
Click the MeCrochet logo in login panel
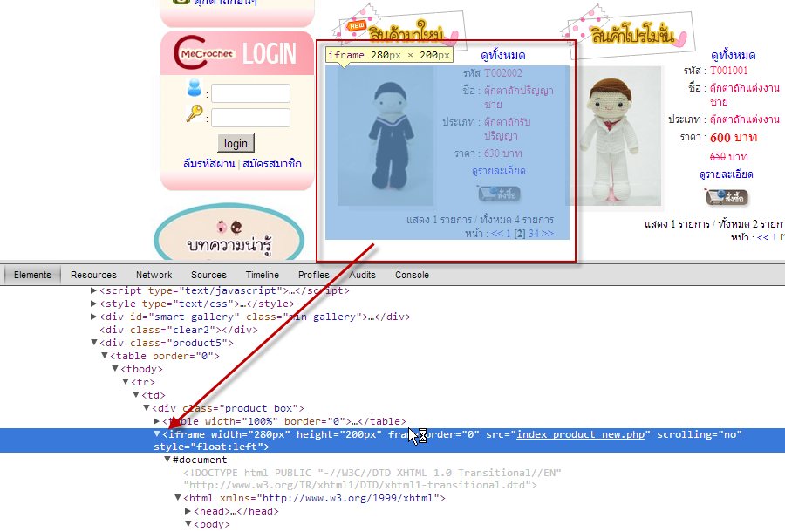tap(205, 52)
